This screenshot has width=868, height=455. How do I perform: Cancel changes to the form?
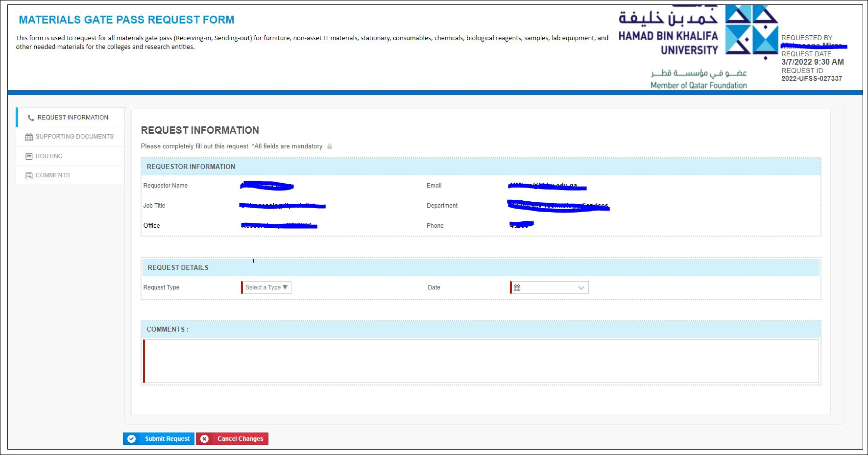(x=232, y=439)
